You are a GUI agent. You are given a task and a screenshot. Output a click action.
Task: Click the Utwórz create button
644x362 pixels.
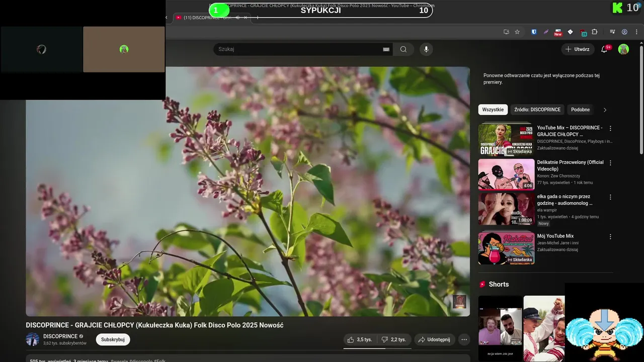click(x=578, y=49)
